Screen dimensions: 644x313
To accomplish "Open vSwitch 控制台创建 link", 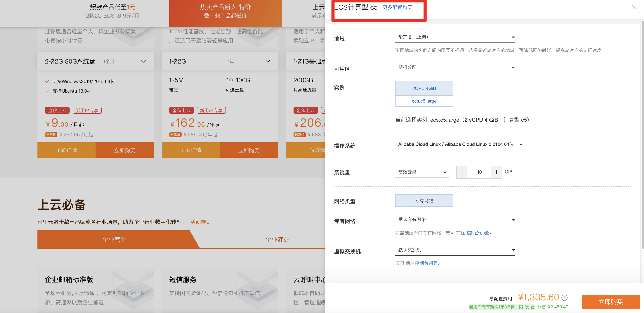I will point(427,263).
